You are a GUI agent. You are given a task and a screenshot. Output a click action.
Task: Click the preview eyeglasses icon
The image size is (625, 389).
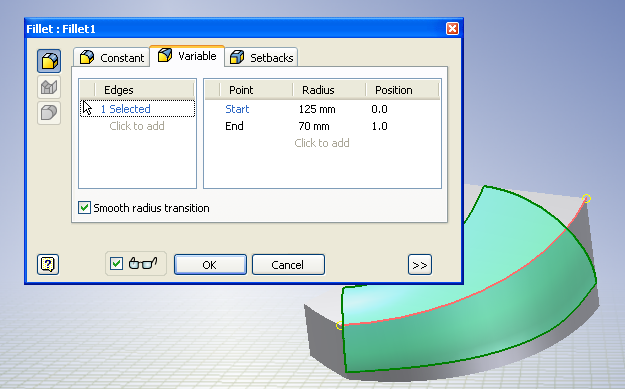[x=143, y=263]
